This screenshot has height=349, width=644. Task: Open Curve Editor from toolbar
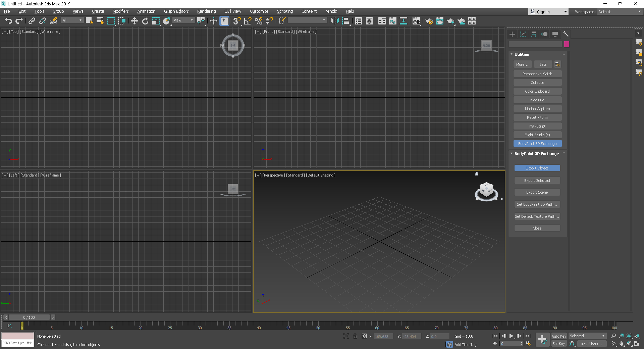coord(392,21)
